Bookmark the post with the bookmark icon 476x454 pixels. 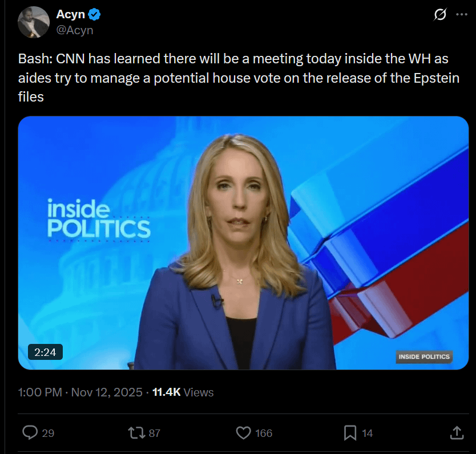pyautogui.click(x=350, y=433)
